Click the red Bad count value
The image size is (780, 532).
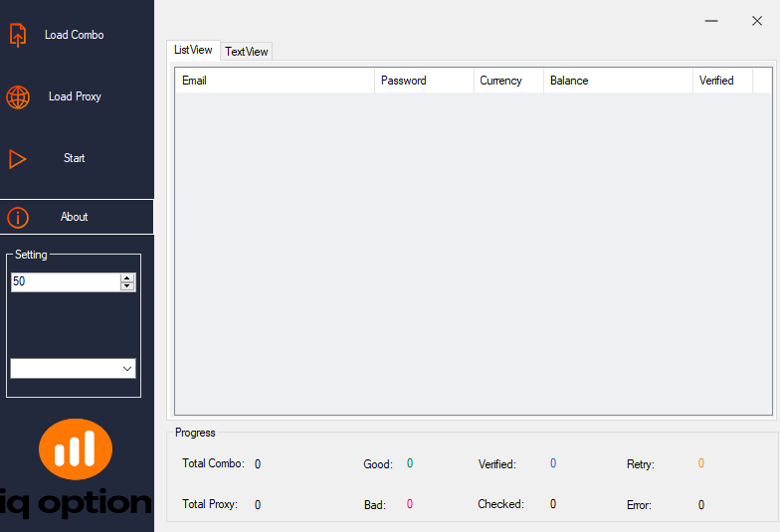(x=410, y=504)
